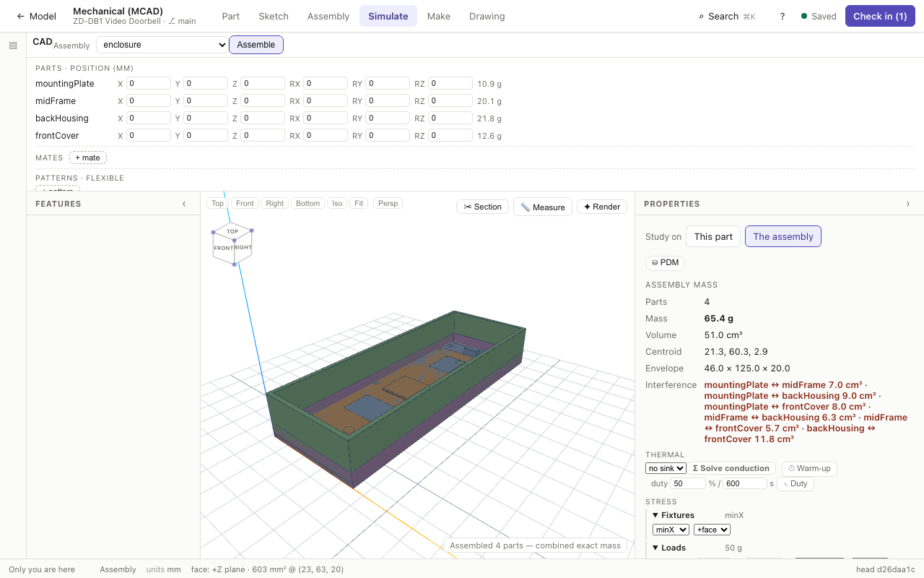Collapse the Loads section
Screen dimensions: 924x578
tap(655, 548)
